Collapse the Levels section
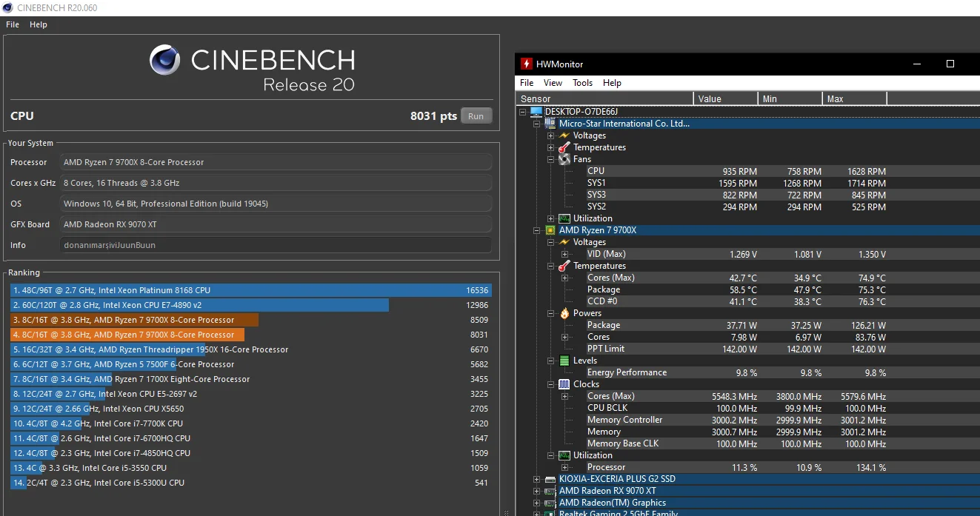The image size is (980, 516). pos(550,361)
